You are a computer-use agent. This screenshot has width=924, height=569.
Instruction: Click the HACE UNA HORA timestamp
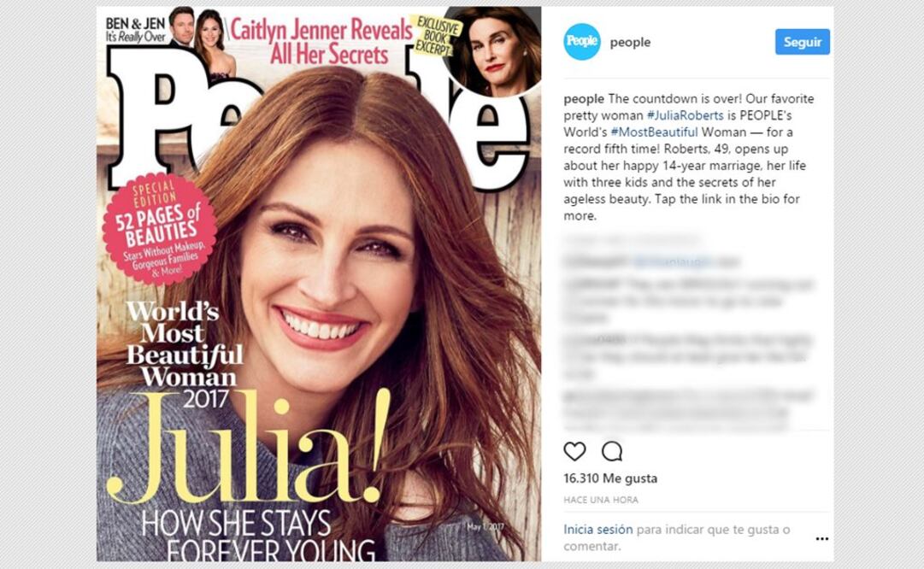click(x=601, y=500)
